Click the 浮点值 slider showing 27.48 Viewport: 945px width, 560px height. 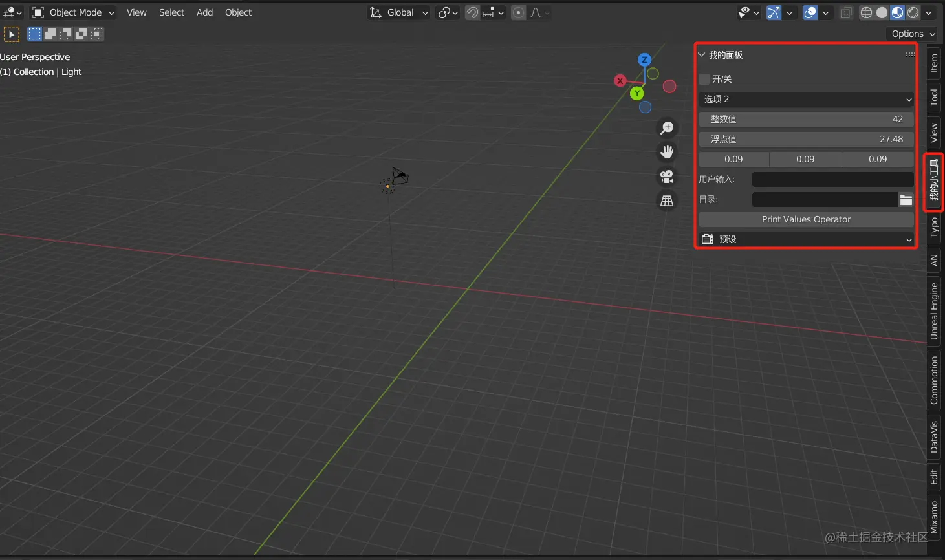click(807, 139)
